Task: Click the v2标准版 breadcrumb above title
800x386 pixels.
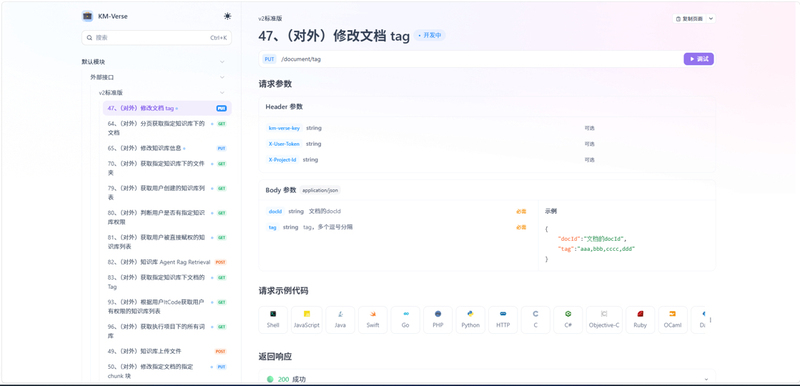Action: pos(270,18)
